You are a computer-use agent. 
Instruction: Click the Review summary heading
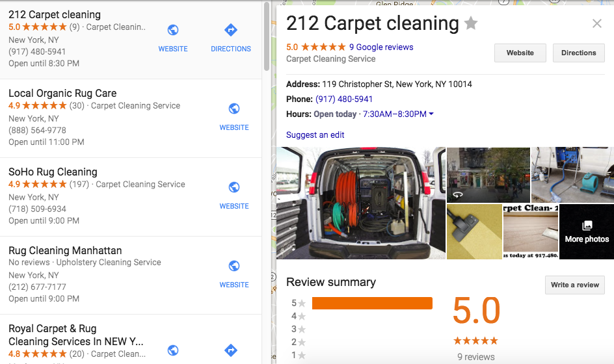[331, 282]
